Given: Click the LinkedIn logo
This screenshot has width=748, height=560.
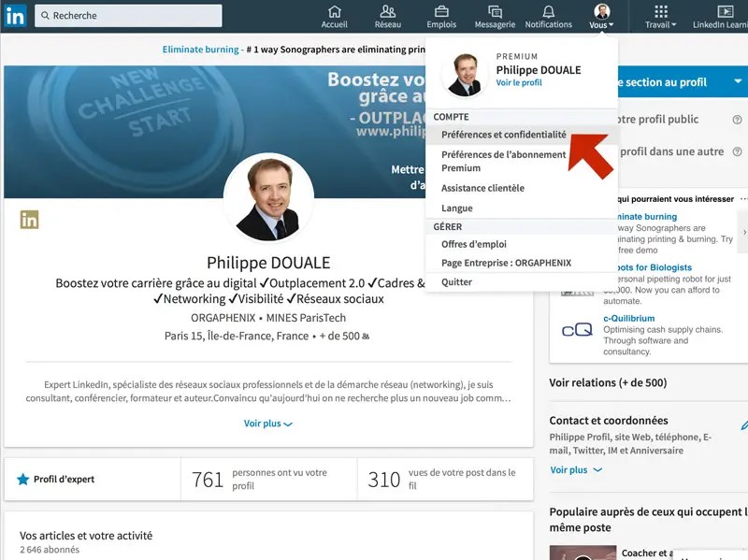Looking at the screenshot, I should (x=16, y=15).
